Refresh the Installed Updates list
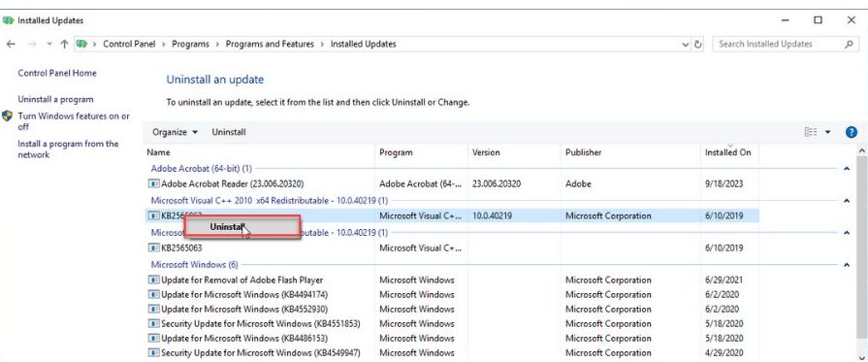Image resolution: width=868 pixels, height=362 pixels. (698, 45)
